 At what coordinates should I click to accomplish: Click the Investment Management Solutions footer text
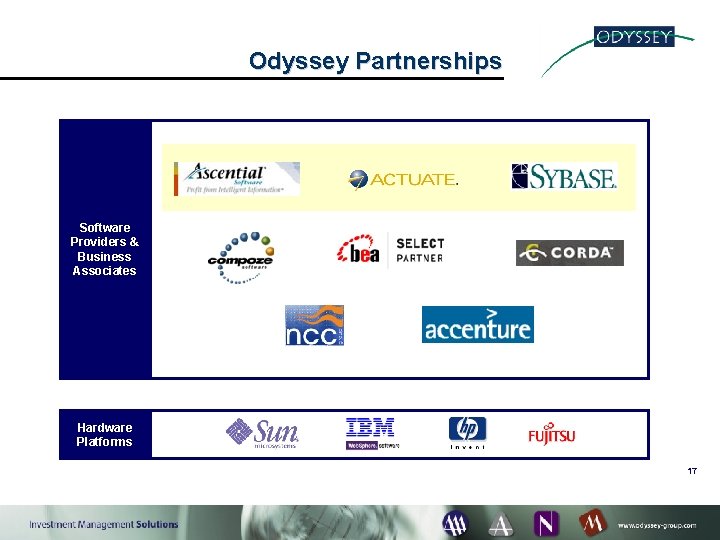pyautogui.click(x=104, y=524)
